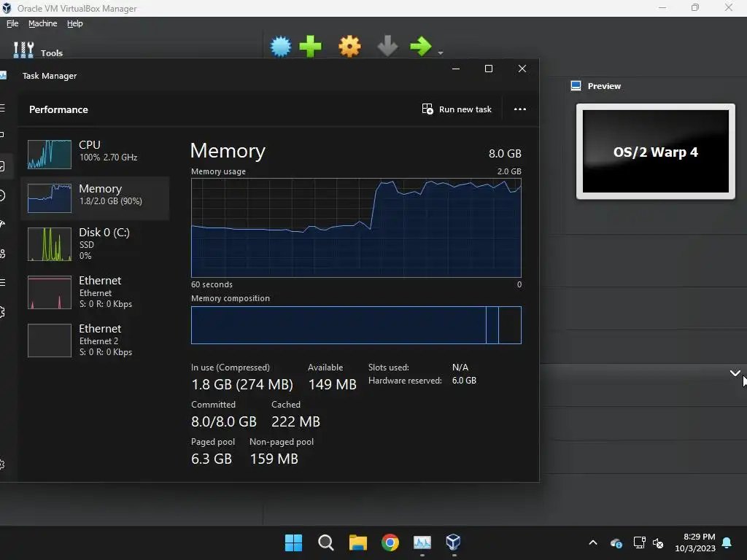Click the taskbar Search icon

(x=326, y=542)
